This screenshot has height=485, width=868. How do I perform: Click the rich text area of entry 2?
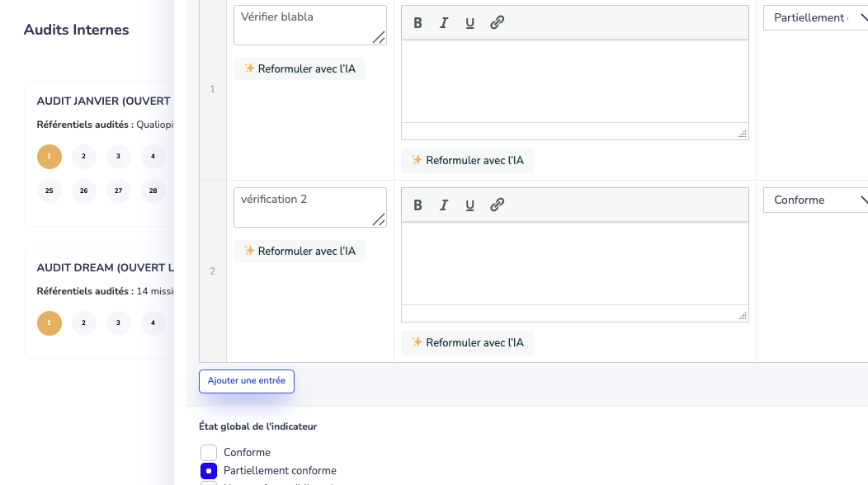(574, 264)
